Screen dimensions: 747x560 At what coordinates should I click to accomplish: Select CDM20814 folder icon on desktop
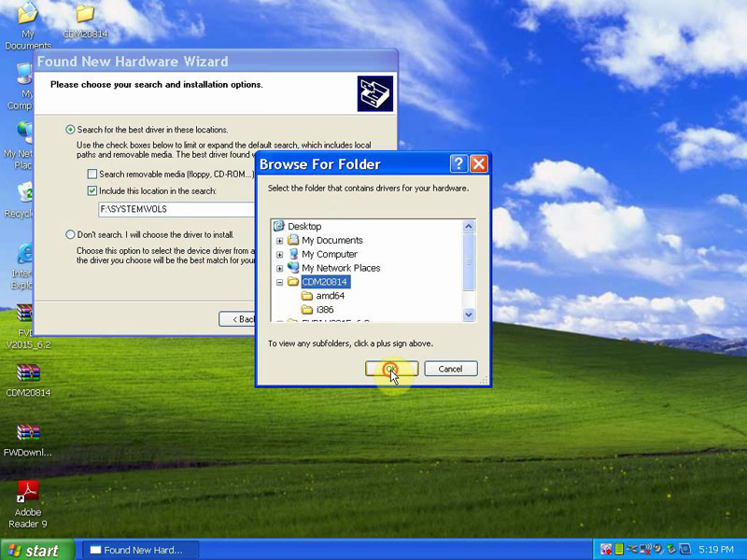coord(84,14)
